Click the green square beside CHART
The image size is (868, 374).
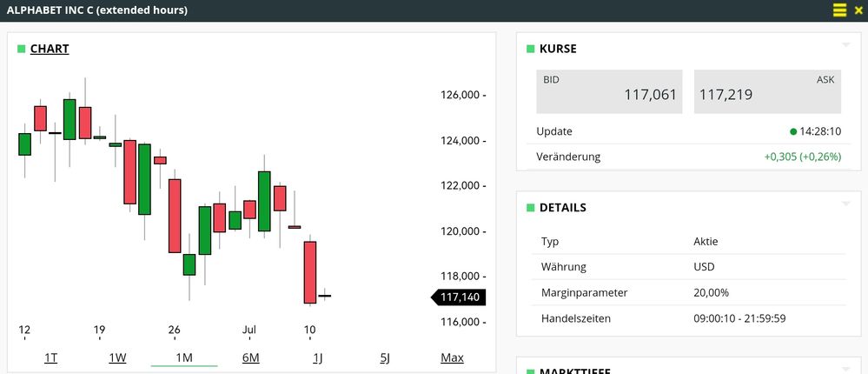(22, 49)
